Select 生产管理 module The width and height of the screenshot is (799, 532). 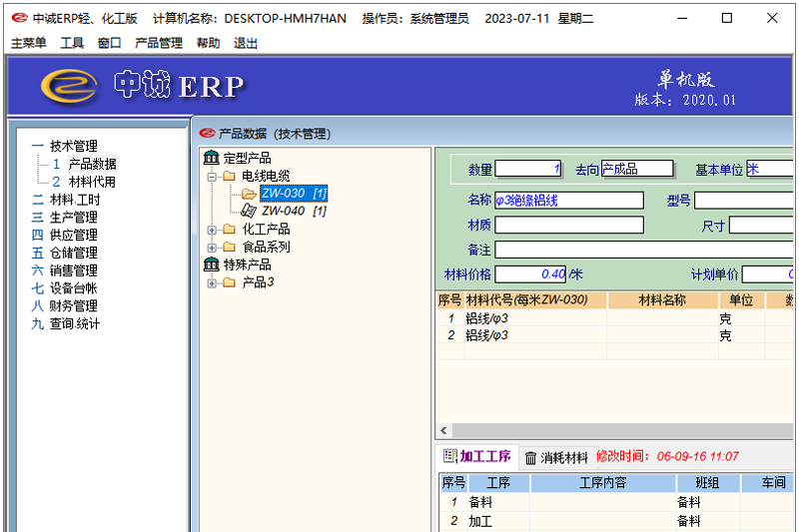pos(73,218)
